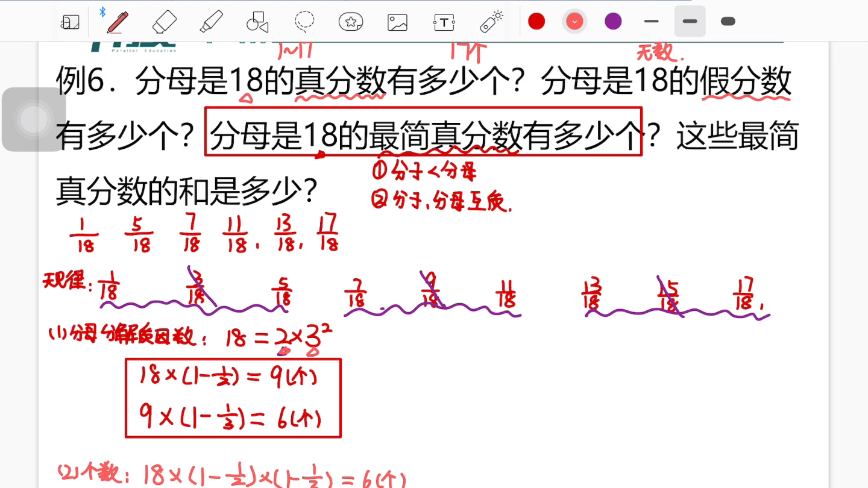Activate the Lasso selection tool
Image resolution: width=868 pixels, height=488 pixels.
[x=305, y=21]
